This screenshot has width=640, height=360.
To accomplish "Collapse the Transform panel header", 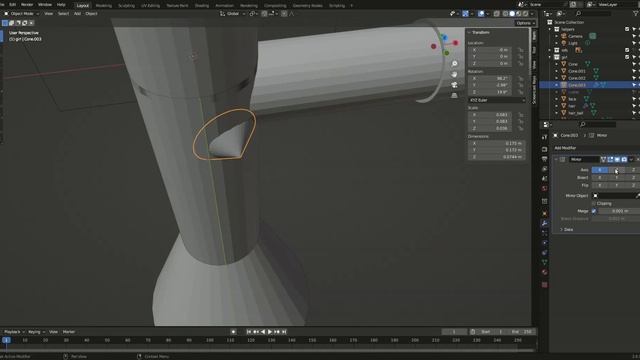I will click(x=480, y=32).
